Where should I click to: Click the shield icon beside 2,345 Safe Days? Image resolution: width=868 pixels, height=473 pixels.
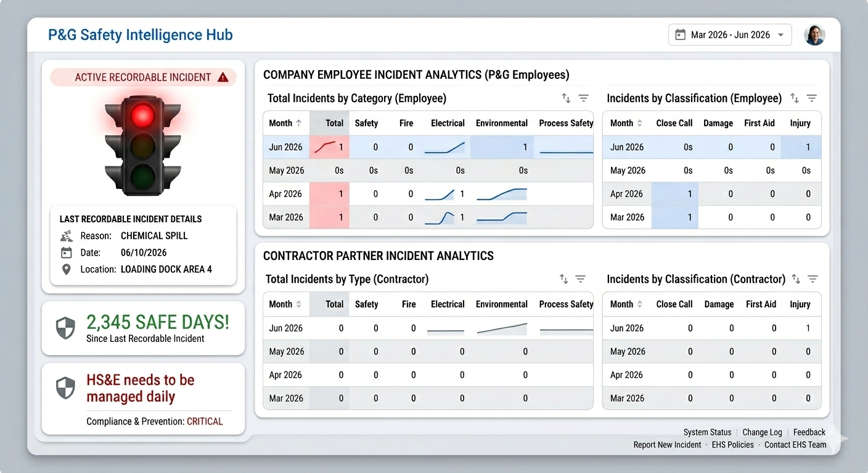coord(65,328)
